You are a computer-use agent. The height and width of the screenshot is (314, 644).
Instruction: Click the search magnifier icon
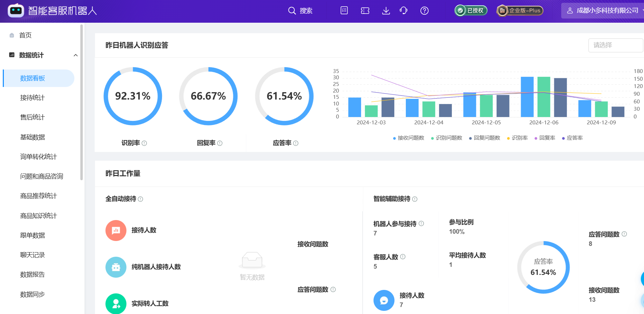click(292, 10)
